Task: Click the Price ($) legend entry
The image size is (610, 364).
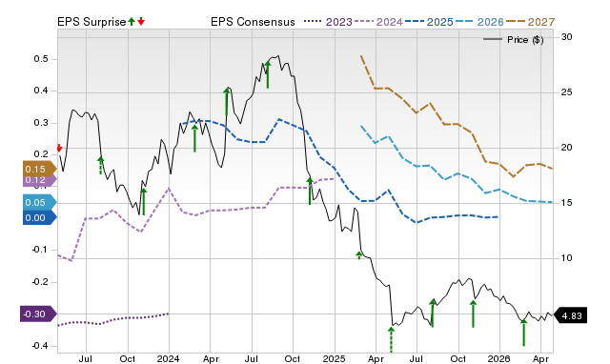Action: (x=514, y=40)
